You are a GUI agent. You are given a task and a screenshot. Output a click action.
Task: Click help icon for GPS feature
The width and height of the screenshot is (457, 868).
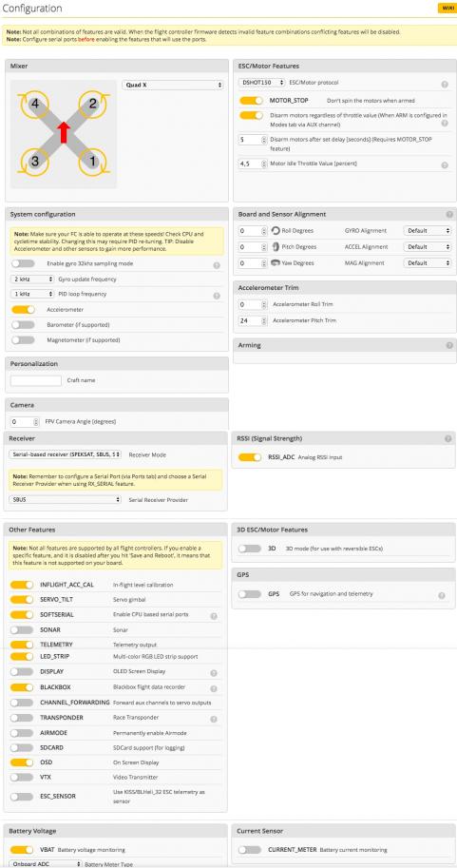pyautogui.click(x=442, y=596)
